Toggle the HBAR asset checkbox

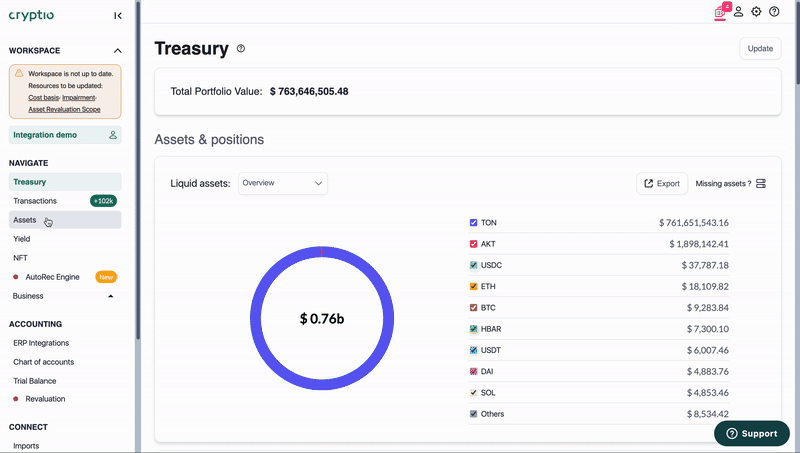[473, 329]
